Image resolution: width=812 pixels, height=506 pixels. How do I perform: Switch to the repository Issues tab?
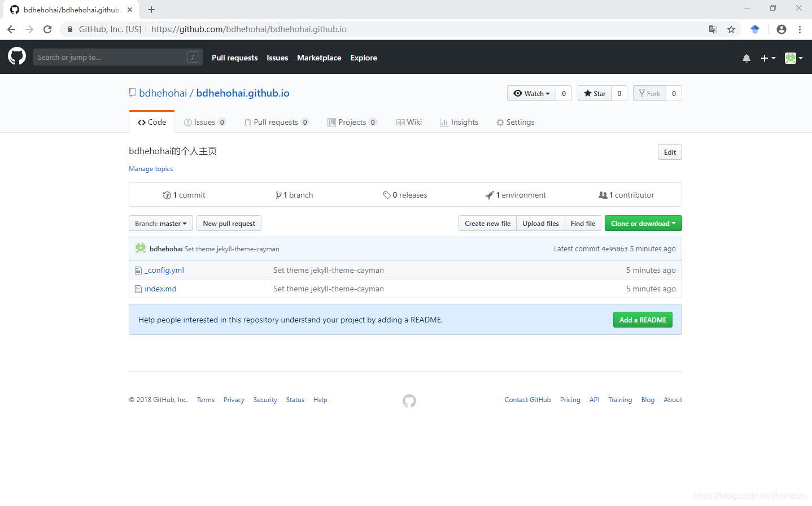click(204, 122)
